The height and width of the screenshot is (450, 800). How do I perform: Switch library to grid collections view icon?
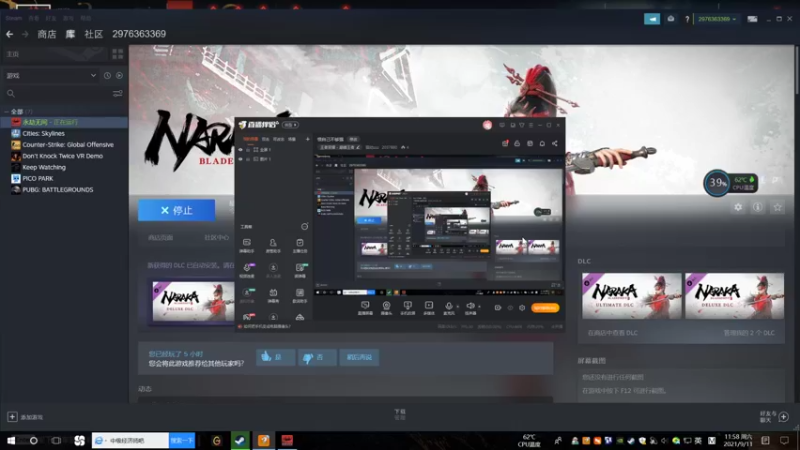pos(118,54)
